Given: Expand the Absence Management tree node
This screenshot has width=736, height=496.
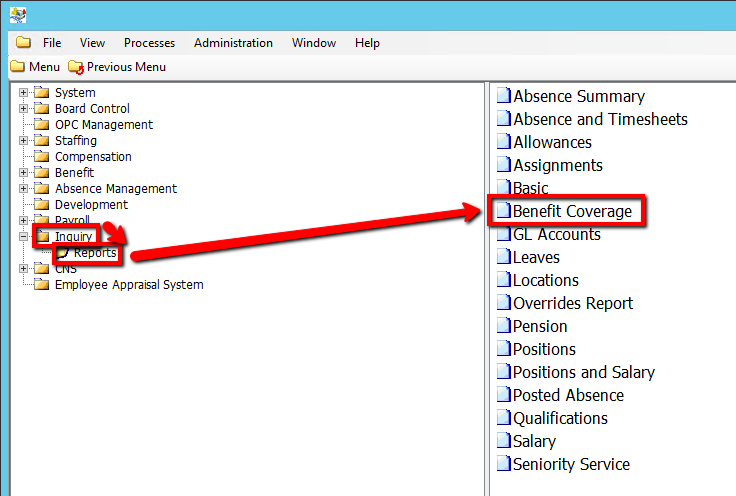Looking at the screenshot, I should click(23, 189).
